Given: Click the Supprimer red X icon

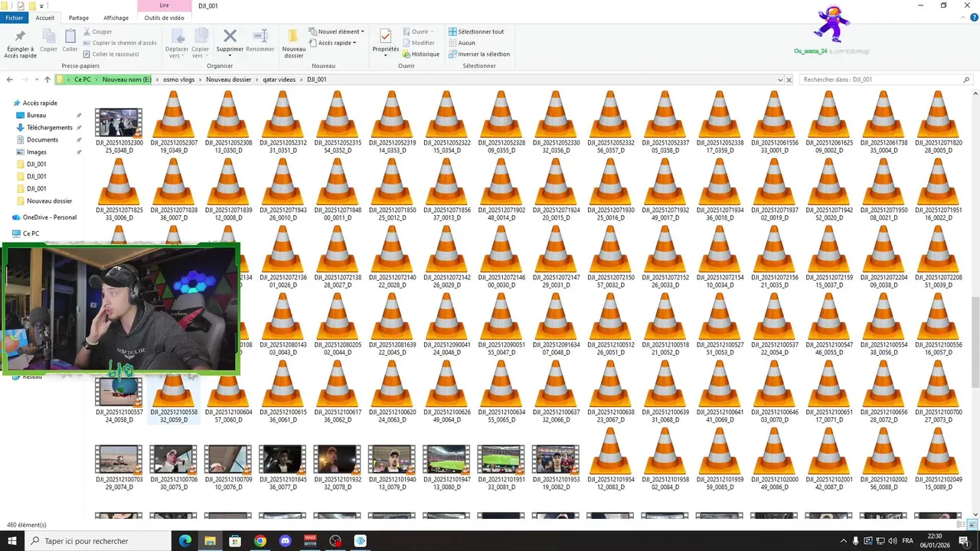Looking at the screenshot, I should point(230,35).
